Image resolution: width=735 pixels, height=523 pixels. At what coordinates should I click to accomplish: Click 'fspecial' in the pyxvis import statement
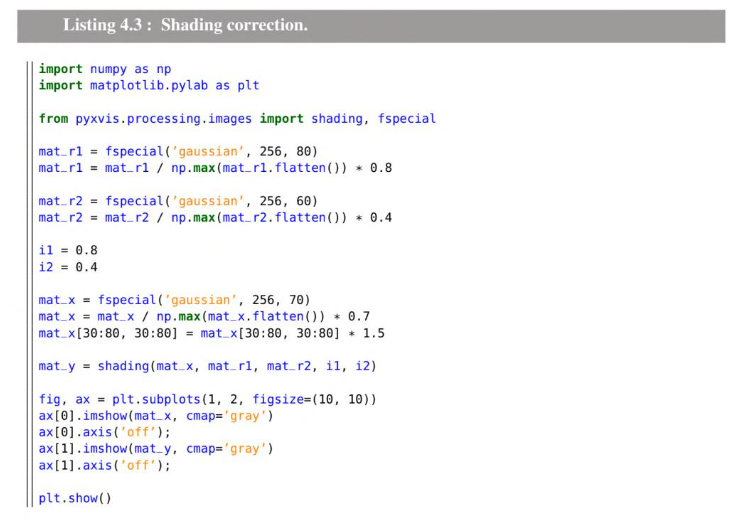coord(406,119)
